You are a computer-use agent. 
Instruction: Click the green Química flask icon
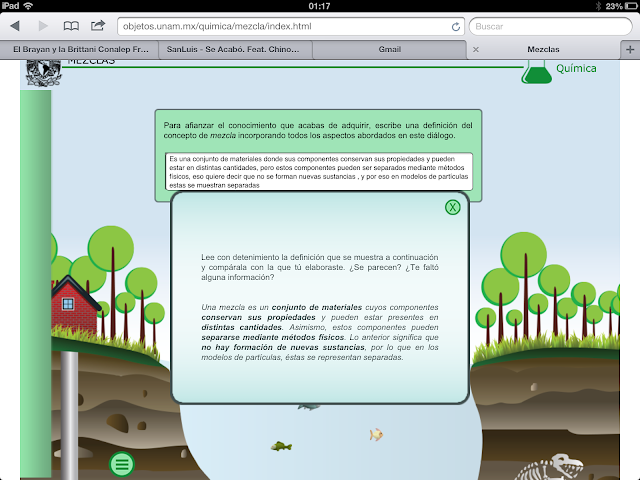pos(536,72)
